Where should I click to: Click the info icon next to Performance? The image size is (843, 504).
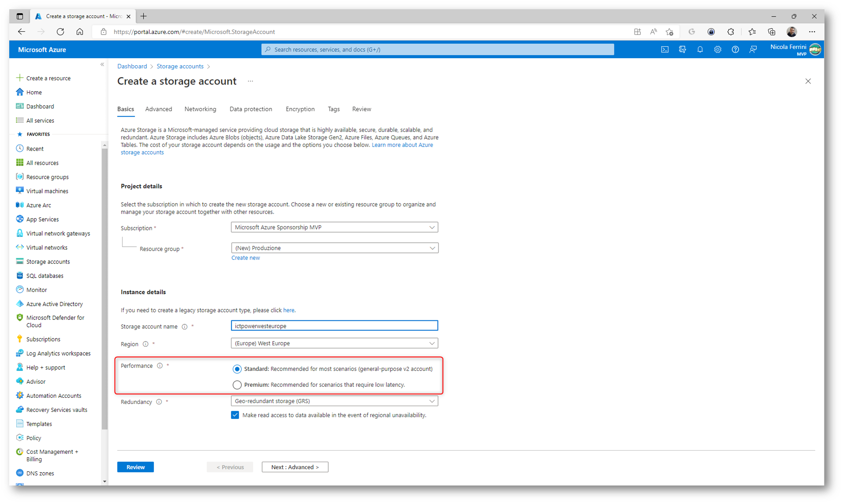[160, 366]
